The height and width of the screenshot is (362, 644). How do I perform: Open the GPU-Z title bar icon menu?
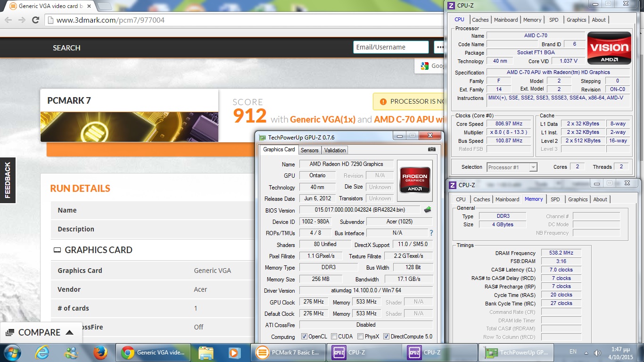coord(262,137)
